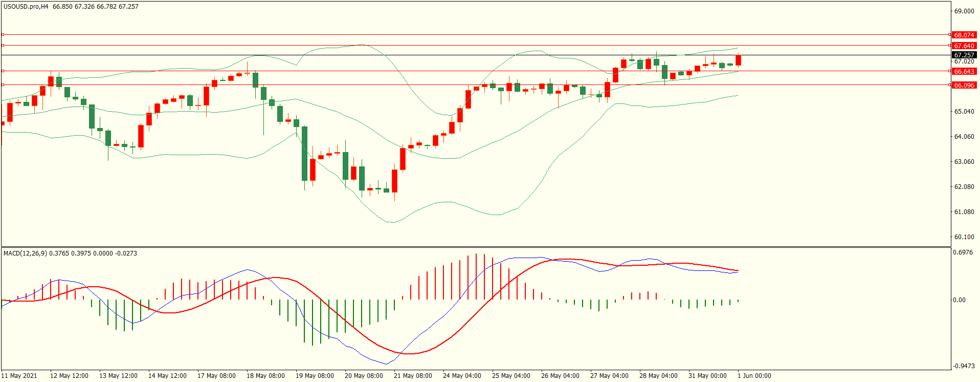The image size is (980, 382).
Task: Click the 69.000 price axis value
Action: tap(964, 11)
